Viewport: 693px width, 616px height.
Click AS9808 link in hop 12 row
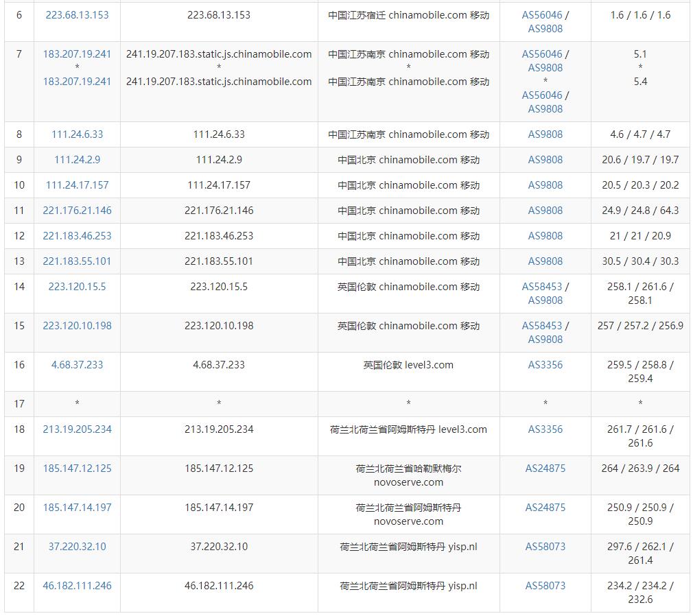click(x=545, y=236)
